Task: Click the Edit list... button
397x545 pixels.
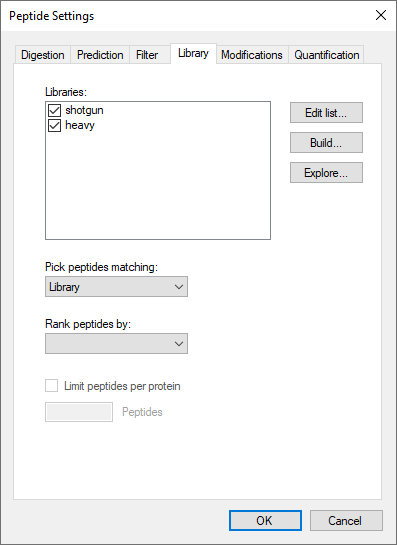Action: 326,113
